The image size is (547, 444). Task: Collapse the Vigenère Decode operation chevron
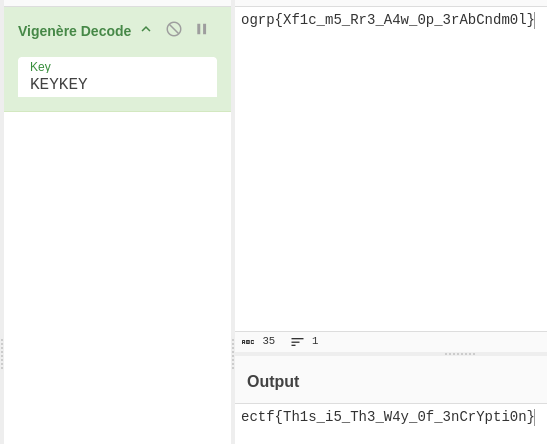[x=146, y=30]
